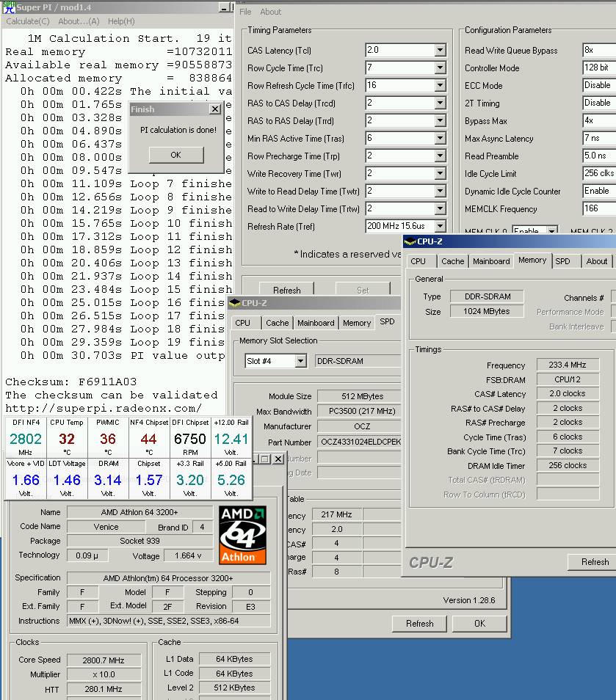616x700 pixels.
Task: Click the Core Speed 2800.7 MHz value
Action: 104,660
